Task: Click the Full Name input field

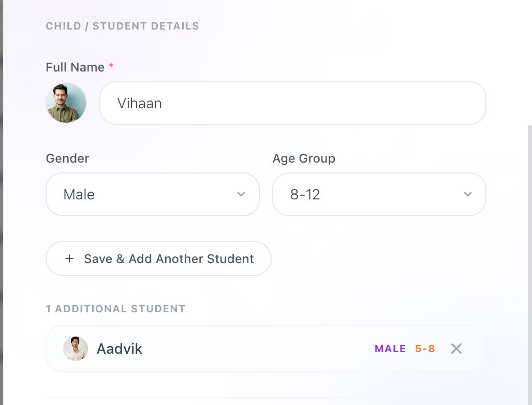Action: (293, 103)
